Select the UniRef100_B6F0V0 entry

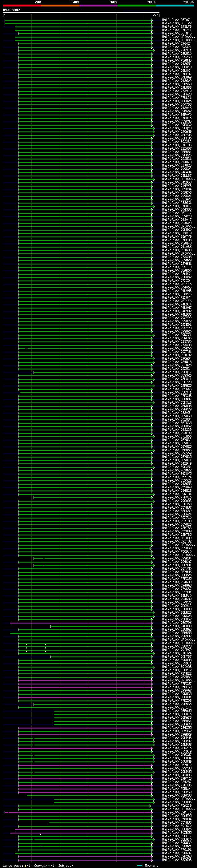177,115
